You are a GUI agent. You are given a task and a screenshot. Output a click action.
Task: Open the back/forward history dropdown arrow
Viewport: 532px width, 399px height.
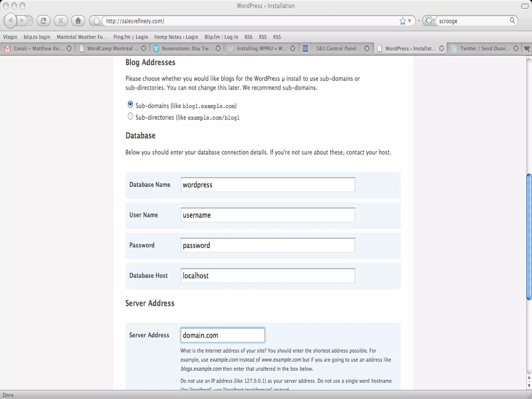tap(30, 21)
